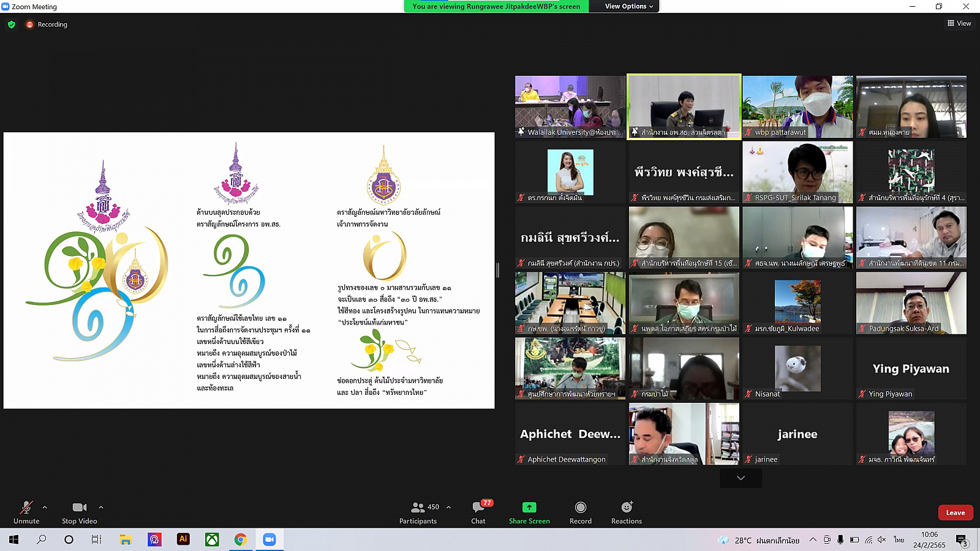980x551 pixels.
Task: Open Adobe Illustrator from the taskbar
Action: point(183,539)
